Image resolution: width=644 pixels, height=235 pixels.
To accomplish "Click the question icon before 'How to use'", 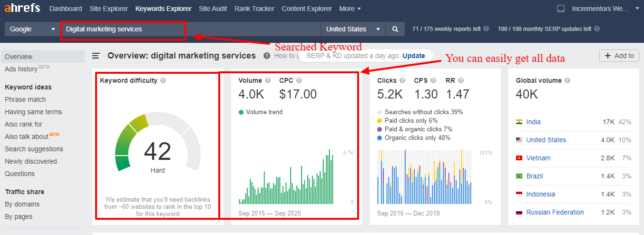I will click(x=267, y=56).
